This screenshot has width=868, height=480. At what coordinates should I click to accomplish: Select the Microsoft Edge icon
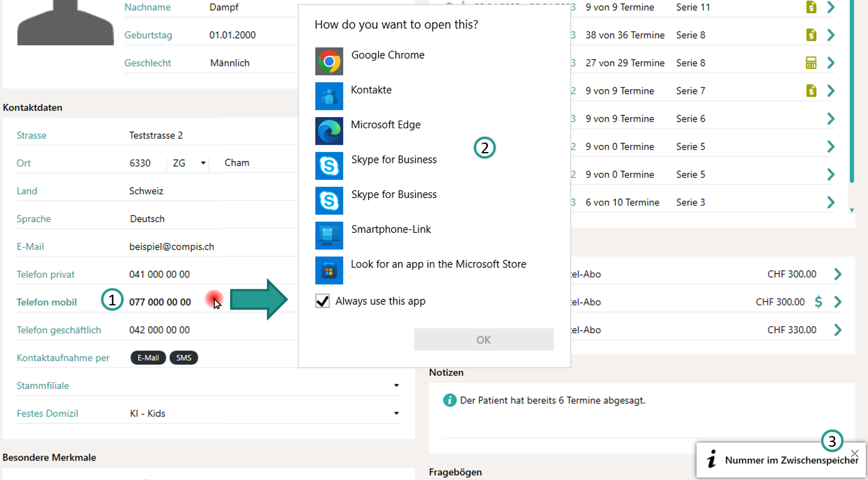[x=329, y=131]
